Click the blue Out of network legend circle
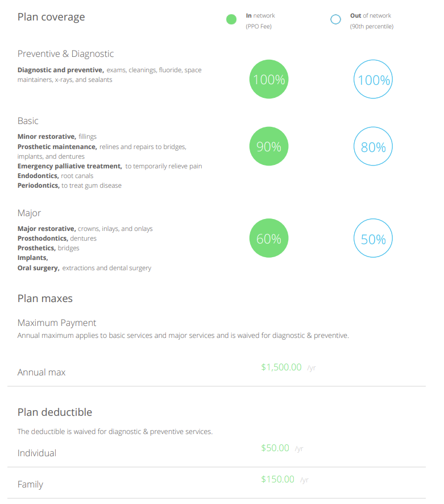The width and height of the screenshot is (444, 504). [x=335, y=20]
